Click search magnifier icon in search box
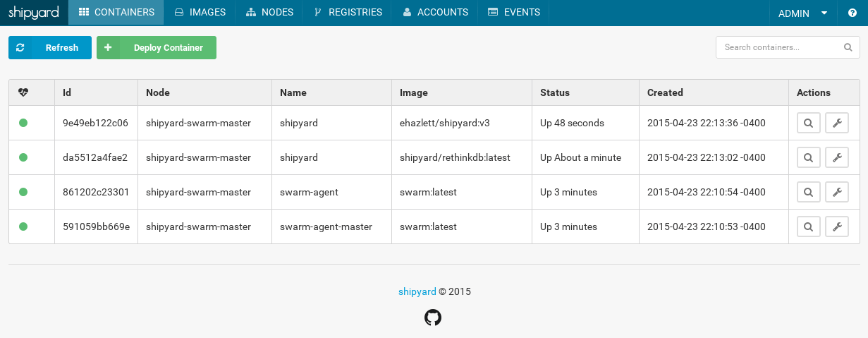 pyautogui.click(x=848, y=48)
